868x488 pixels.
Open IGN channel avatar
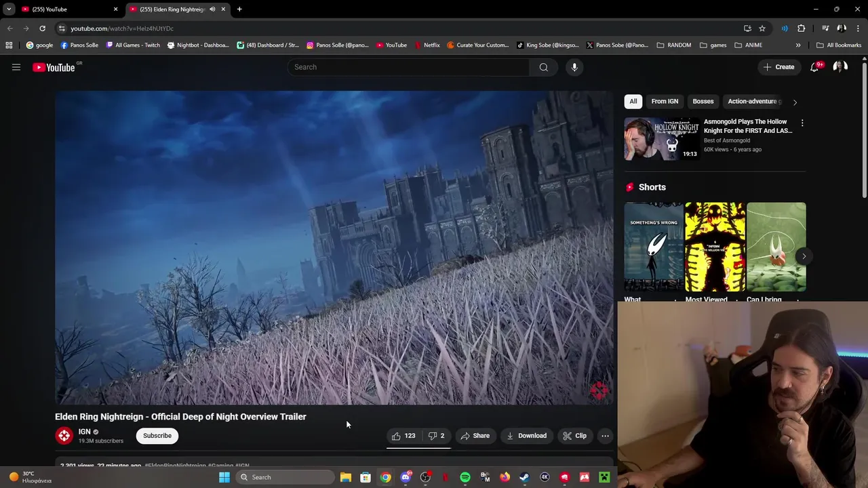tap(64, 436)
